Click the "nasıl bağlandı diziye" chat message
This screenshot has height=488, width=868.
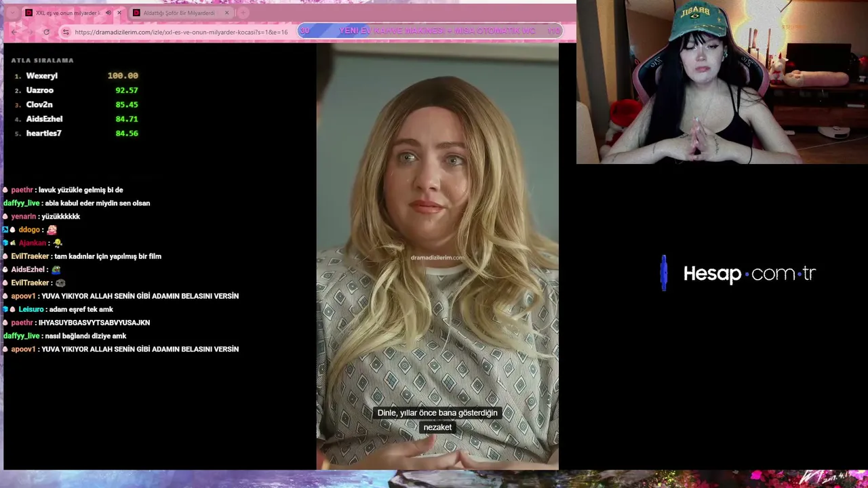(85, 336)
